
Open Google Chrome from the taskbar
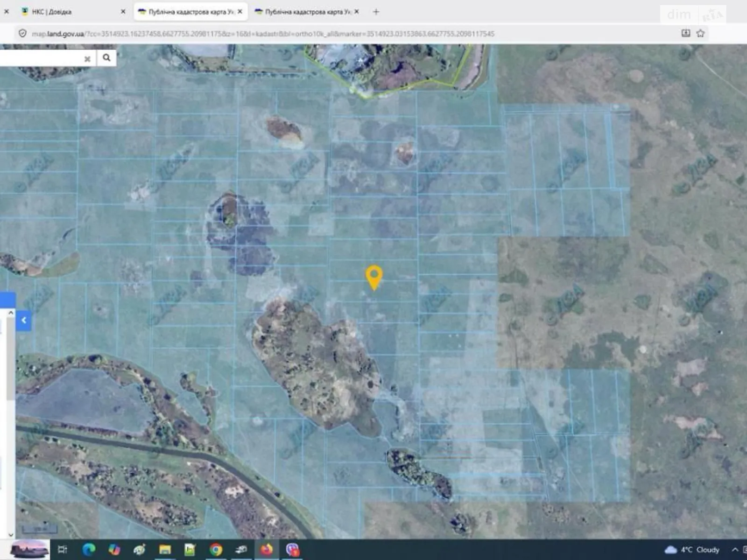tap(216, 549)
